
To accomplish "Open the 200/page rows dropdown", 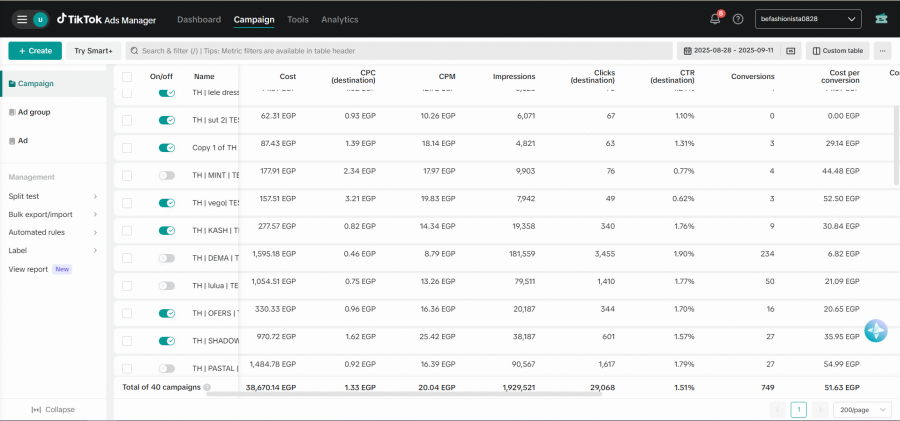I will [862, 410].
